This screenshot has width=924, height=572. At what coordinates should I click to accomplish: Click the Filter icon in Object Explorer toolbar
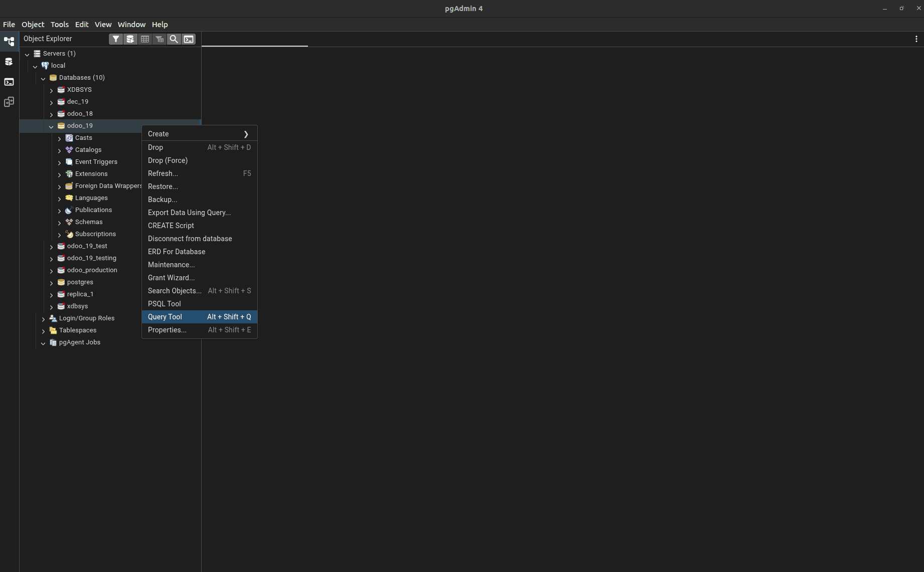tap(116, 39)
